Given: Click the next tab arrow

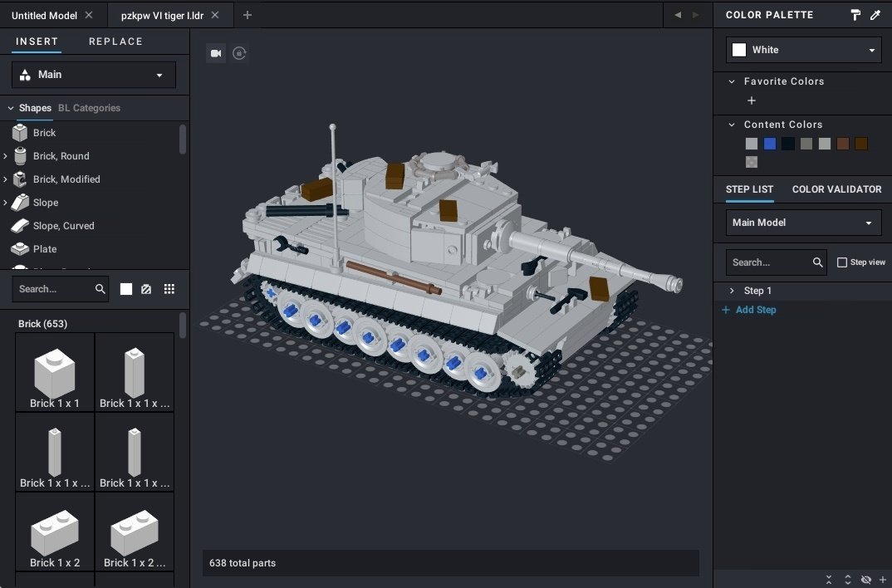Looking at the screenshot, I should (x=695, y=15).
